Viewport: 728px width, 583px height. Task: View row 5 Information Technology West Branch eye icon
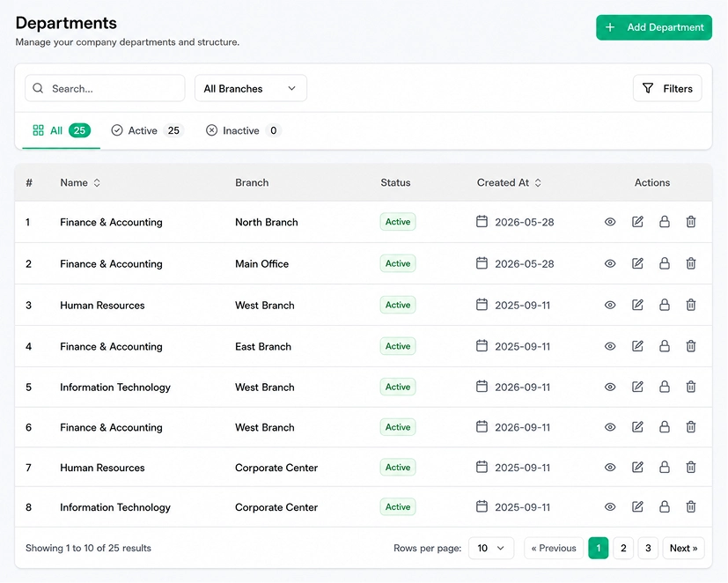tap(610, 387)
